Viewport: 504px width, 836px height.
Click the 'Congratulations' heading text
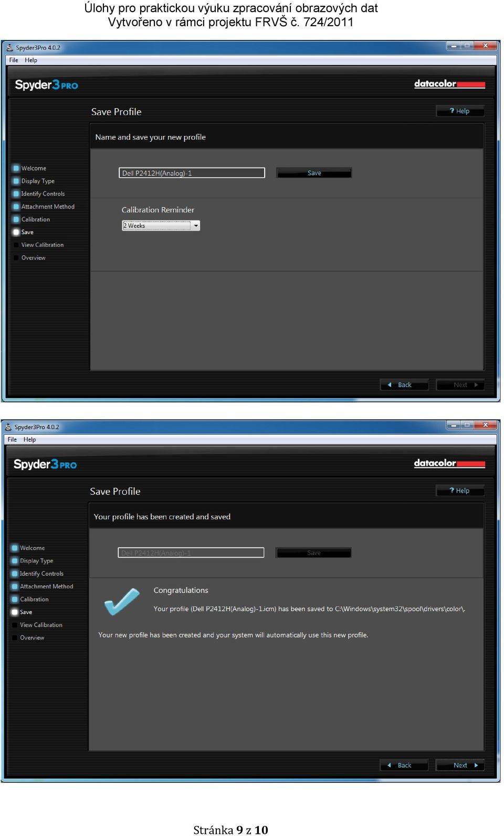coord(181,590)
